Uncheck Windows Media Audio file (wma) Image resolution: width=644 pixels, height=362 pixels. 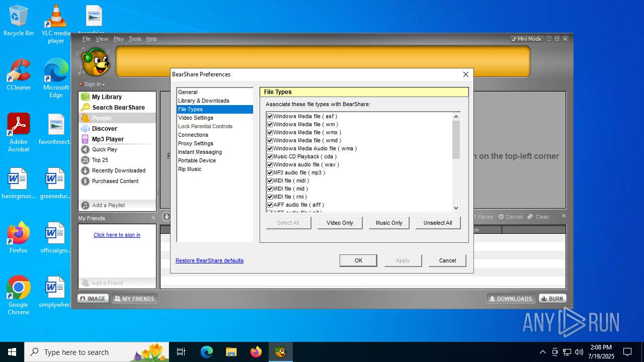pos(270,148)
